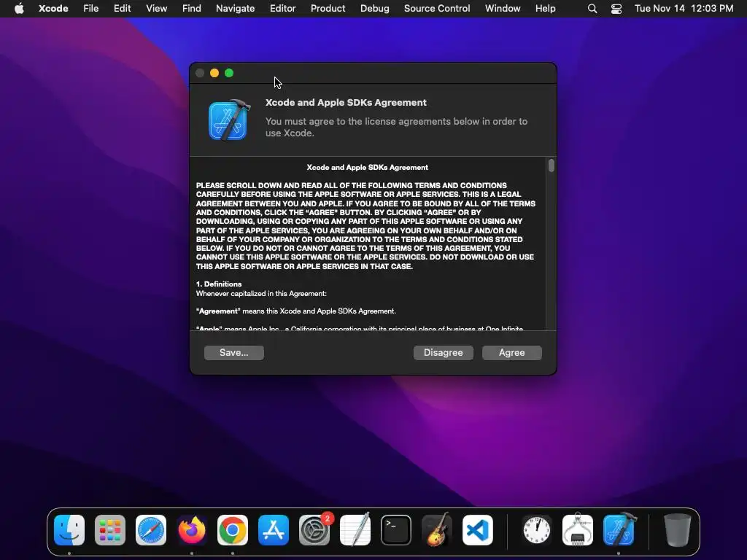Open the Xcode application menu
The height and width of the screenshot is (560, 747).
pyautogui.click(x=53, y=9)
